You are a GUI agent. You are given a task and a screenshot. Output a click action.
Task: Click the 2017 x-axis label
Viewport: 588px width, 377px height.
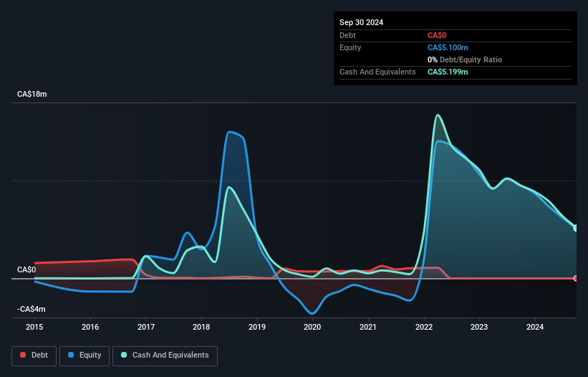tap(146, 327)
